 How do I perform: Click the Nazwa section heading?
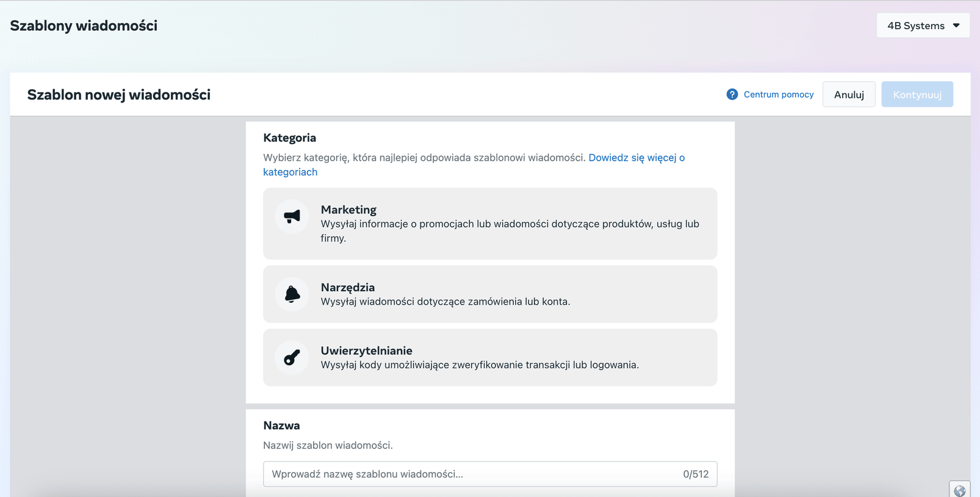(281, 426)
